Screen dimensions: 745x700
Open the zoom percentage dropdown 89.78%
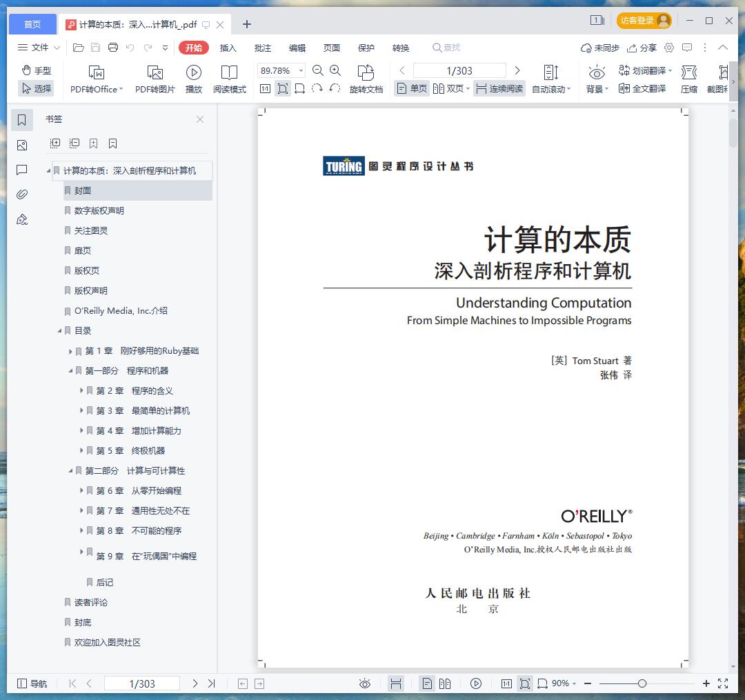(x=301, y=71)
